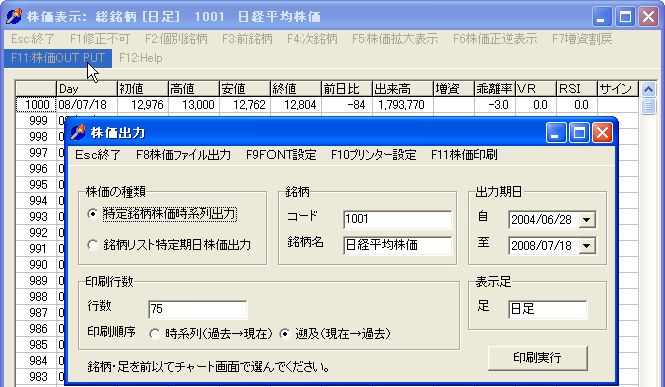Click F11:株価OUT PUT in main window

pyautogui.click(x=58, y=58)
